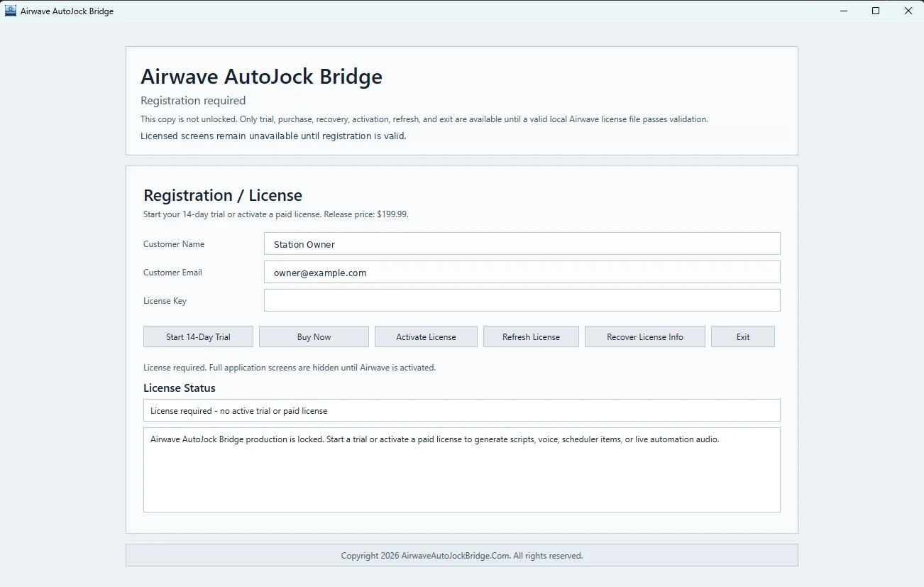Click the "Customer Email" label
The height and width of the screenshot is (587, 924).
click(x=172, y=273)
